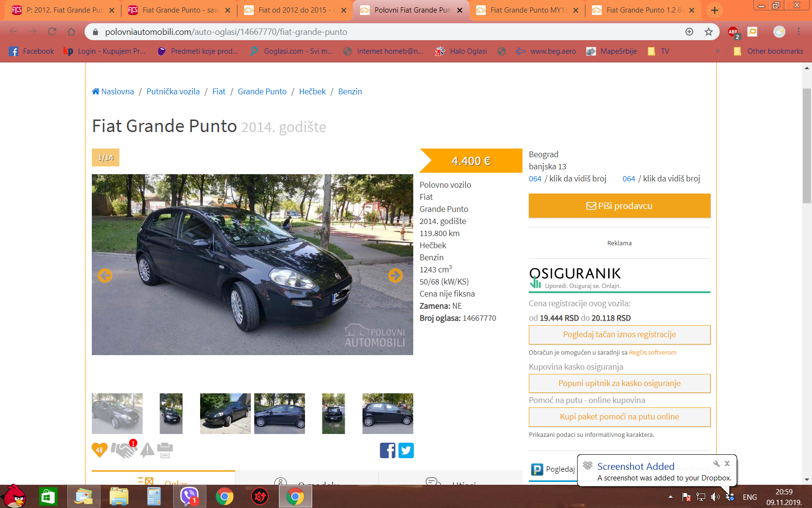
Task: Open File Explorer folder in the taskbar
Action: pos(118,497)
